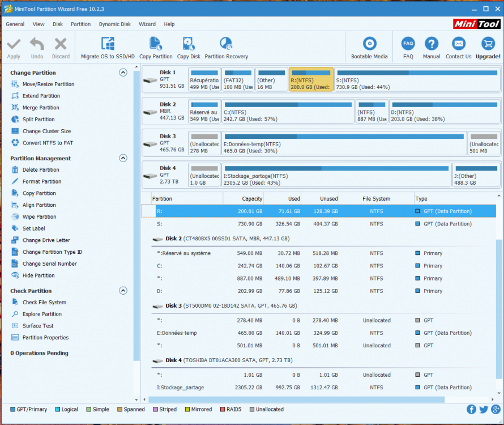Start Partition Recovery from the toolbar
Viewport: 504px width, 425px height.
(226, 44)
